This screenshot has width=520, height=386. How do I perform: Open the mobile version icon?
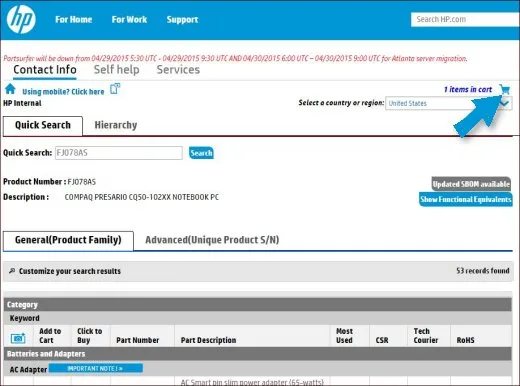click(x=115, y=89)
